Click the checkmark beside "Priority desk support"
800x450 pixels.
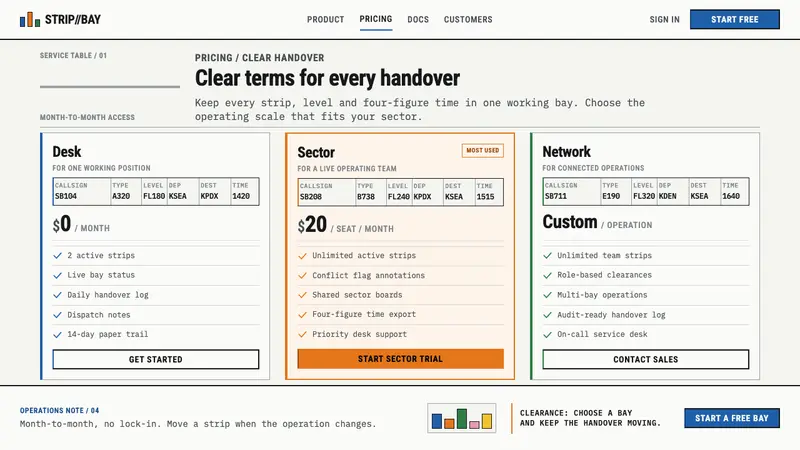pyautogui.click(x=303, y=335)
